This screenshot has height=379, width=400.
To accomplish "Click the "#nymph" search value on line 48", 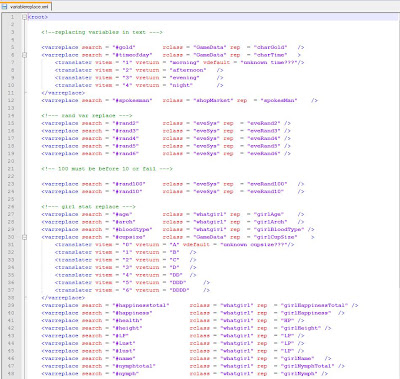I will click(125, 374).
